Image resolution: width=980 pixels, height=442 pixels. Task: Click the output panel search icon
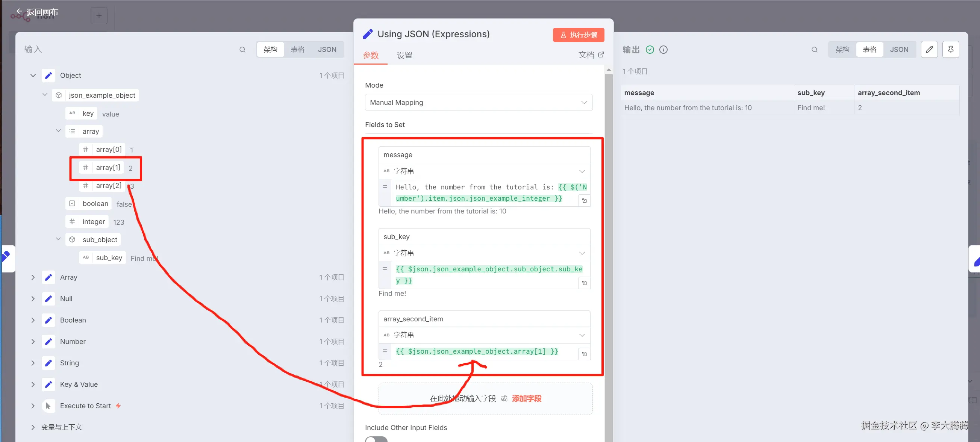coord(814,50)
